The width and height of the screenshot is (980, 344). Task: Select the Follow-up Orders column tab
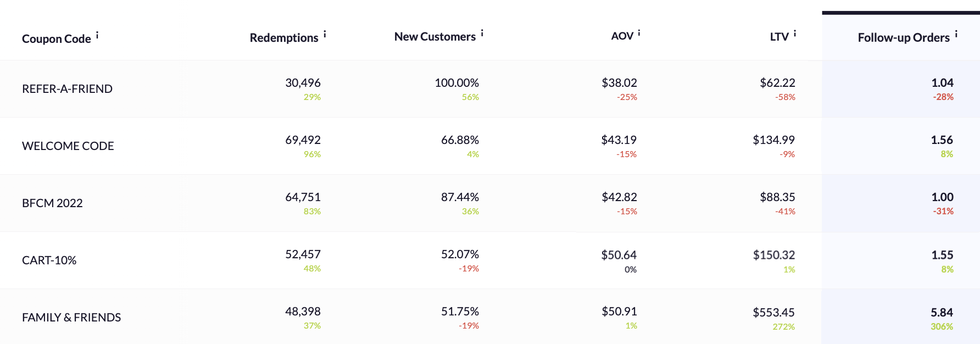tap(903, 38)
